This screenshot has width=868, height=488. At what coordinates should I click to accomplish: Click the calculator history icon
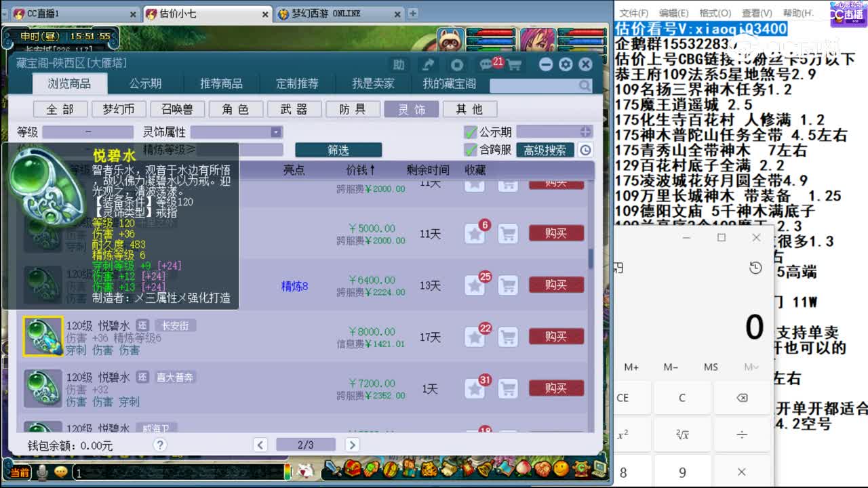[755, 268]
